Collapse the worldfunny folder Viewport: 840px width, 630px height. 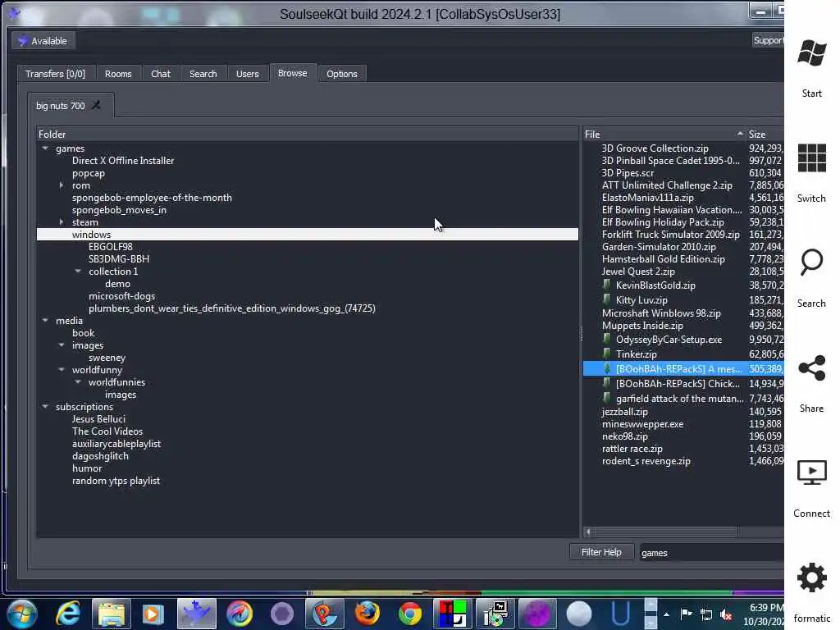62,370
